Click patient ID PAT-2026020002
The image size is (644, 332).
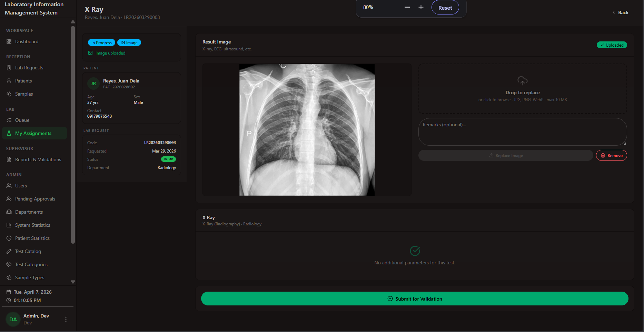(x=119, y=87)
